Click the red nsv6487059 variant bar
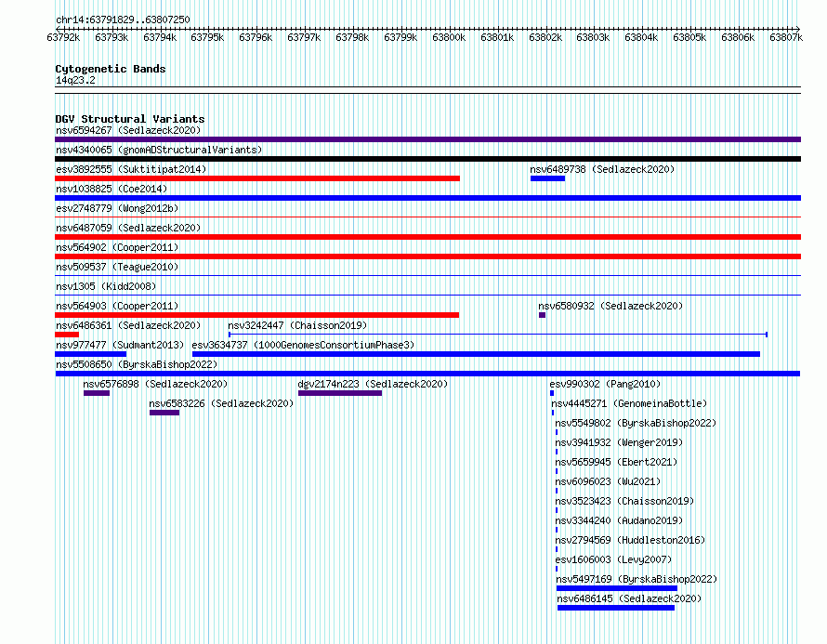 [427, 237]
